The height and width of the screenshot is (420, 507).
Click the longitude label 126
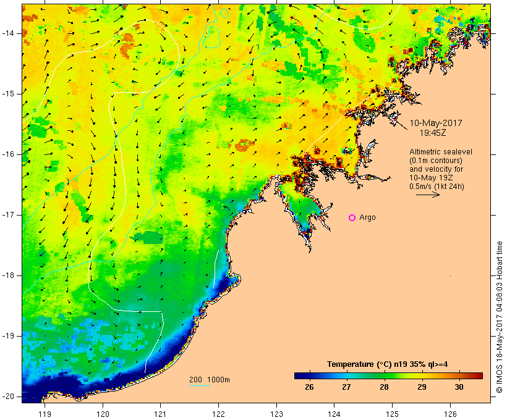click(x=450, y=414)
